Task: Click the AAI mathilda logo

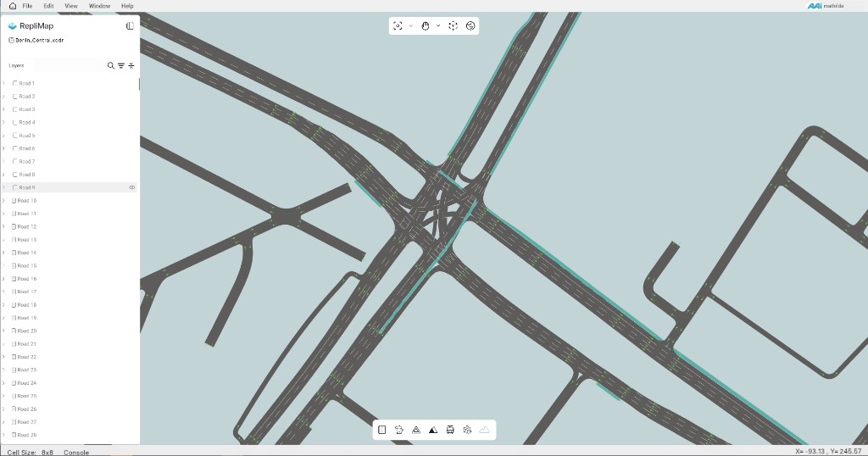Action: pyautogui.click(x=826, y=6)
